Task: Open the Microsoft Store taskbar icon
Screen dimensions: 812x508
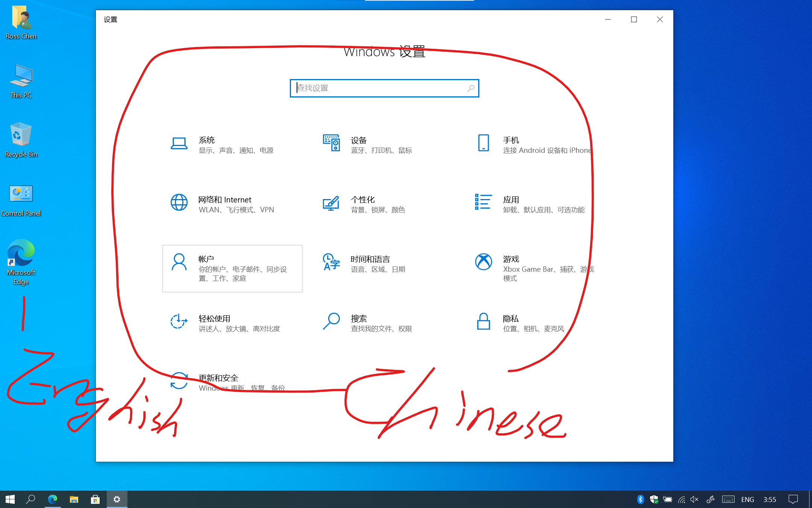Action: coord(95,499)
